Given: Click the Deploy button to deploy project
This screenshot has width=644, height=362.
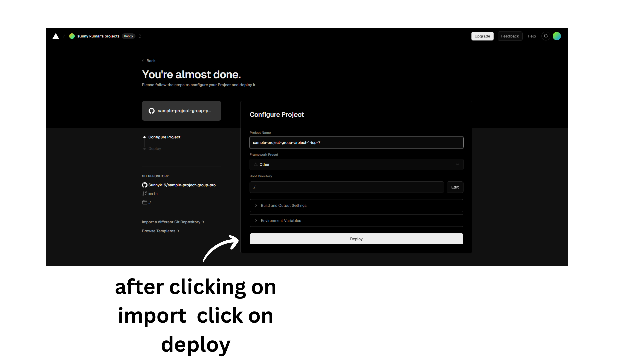Looking at the screenshot, I should click(x=356, y=239).
